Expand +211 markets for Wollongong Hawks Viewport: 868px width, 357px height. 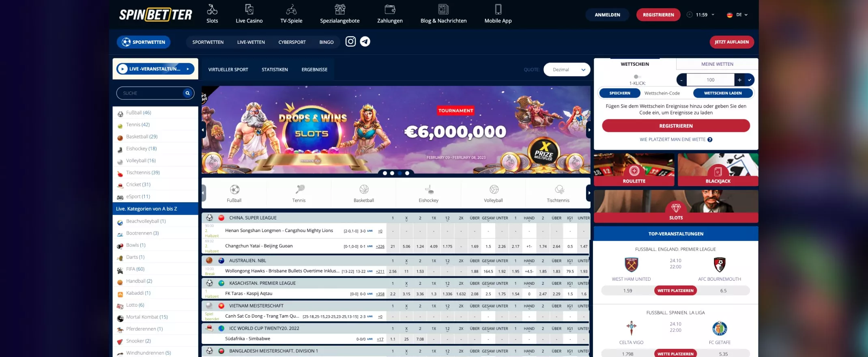[380, 271]
